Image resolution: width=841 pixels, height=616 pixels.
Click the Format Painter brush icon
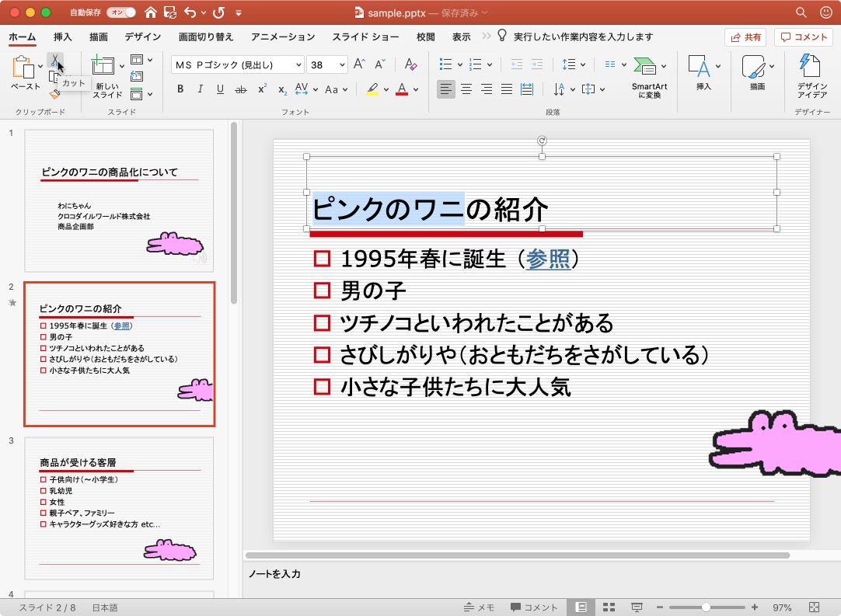point(54,94)
